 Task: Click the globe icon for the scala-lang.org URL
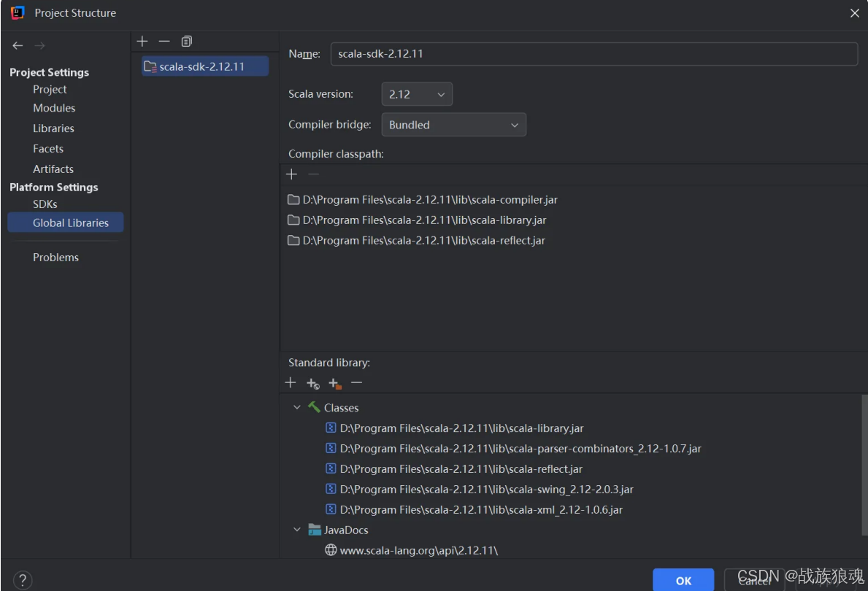(x=331, y=549)
